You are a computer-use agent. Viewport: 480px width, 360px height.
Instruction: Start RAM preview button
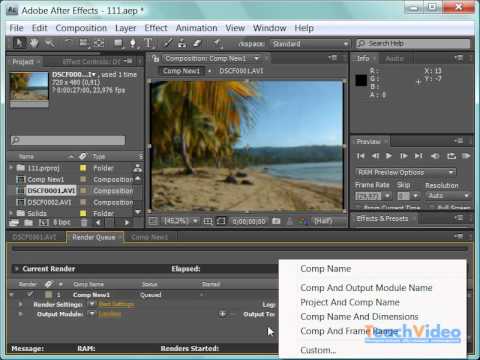click(x=466, y=156)
